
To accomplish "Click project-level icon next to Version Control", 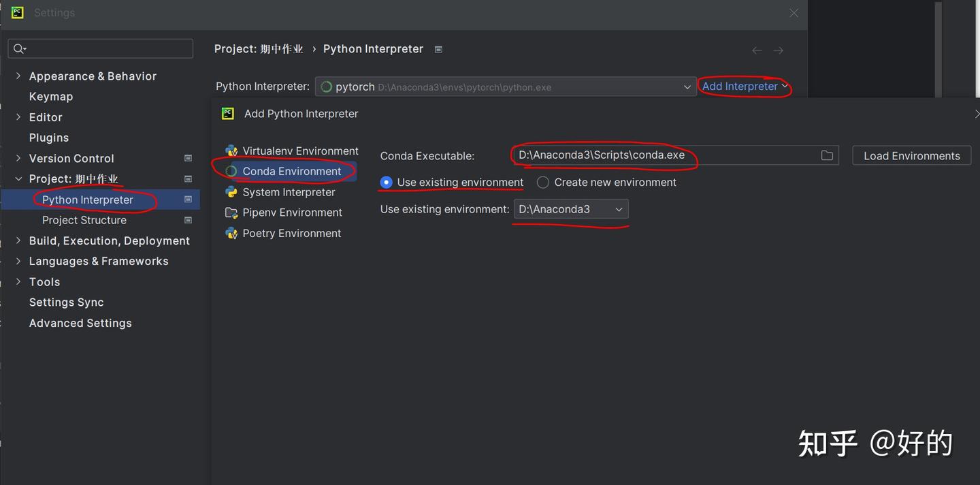I will tap(189, 158).
